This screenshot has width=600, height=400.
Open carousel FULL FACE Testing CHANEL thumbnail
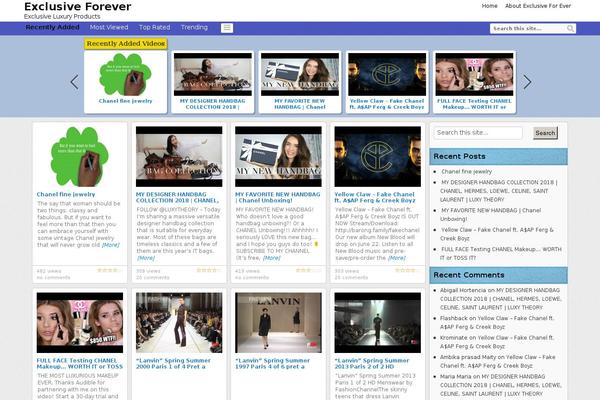(x=474, y=74)
